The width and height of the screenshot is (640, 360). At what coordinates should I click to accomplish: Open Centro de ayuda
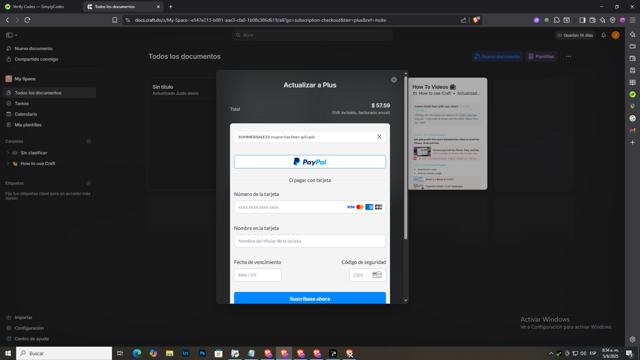click(x=31, y=338)
